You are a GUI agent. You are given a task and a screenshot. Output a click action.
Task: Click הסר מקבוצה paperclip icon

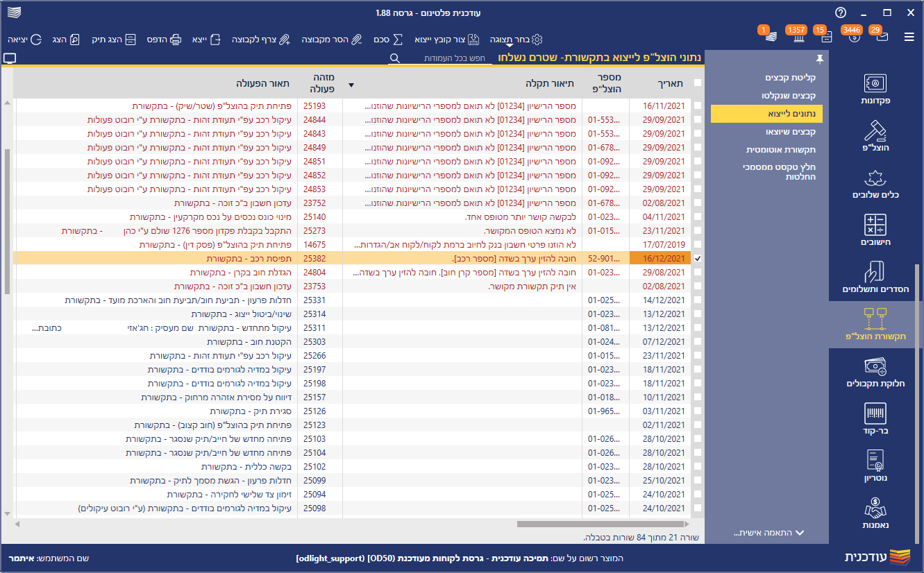355,40
